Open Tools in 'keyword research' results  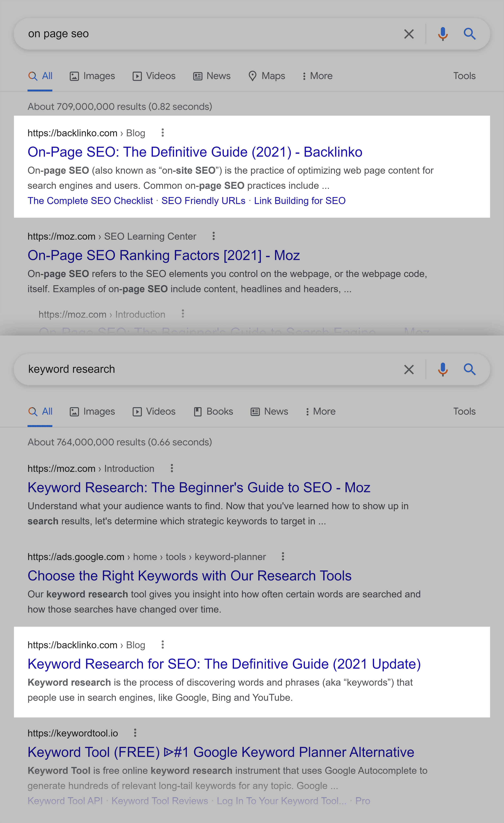[x=464, y=411]
